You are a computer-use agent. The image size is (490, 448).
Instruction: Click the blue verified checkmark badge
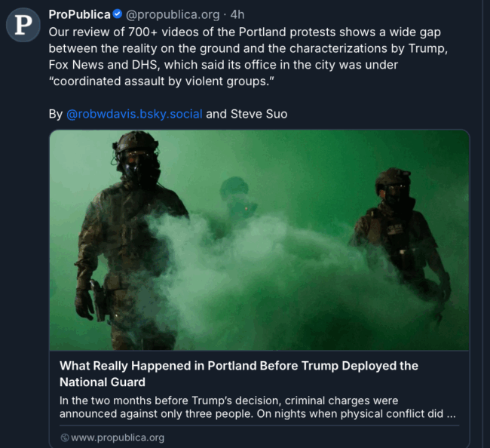(x=117, y=14)
